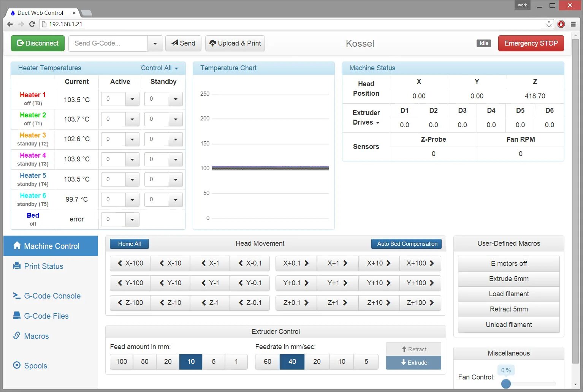
Task: Click the browser address bar
Action: tap(293, 24)
